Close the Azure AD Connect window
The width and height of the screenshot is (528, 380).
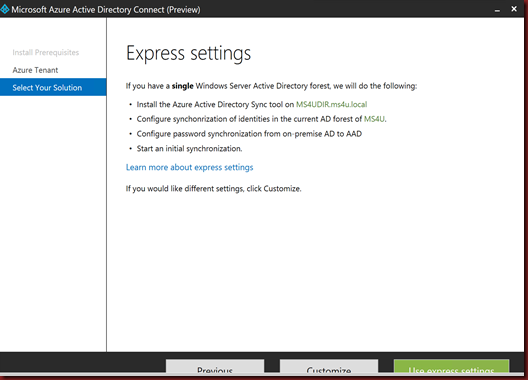pos(514,9)
